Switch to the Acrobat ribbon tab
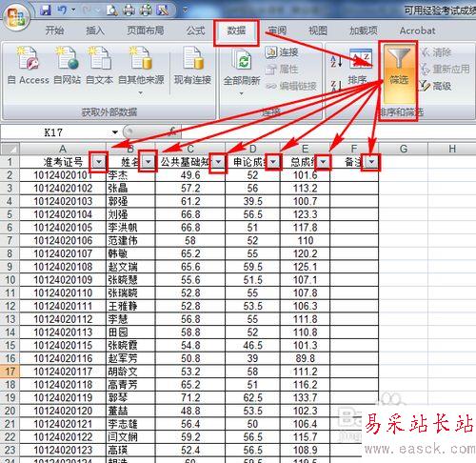This screenshot has width=476, height=463. click(417, 30)
